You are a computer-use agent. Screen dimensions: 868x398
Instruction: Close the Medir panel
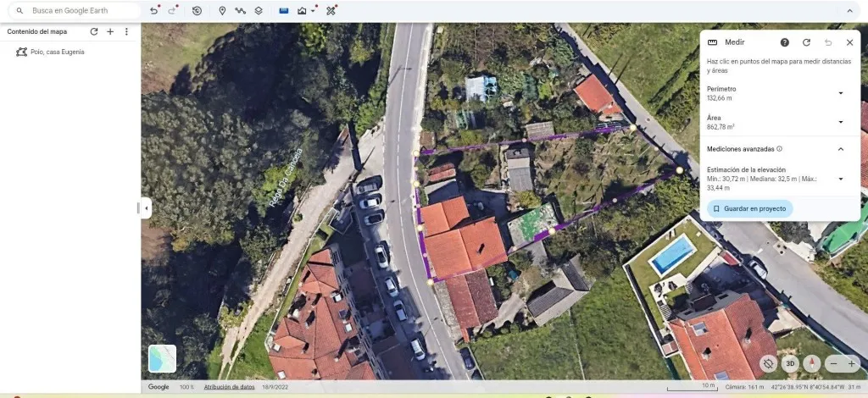(849, 42)
